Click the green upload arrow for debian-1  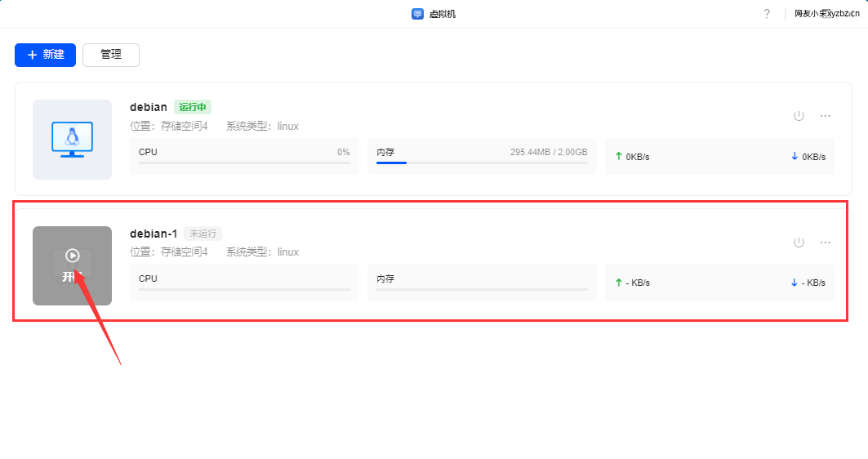click(618, 283)
